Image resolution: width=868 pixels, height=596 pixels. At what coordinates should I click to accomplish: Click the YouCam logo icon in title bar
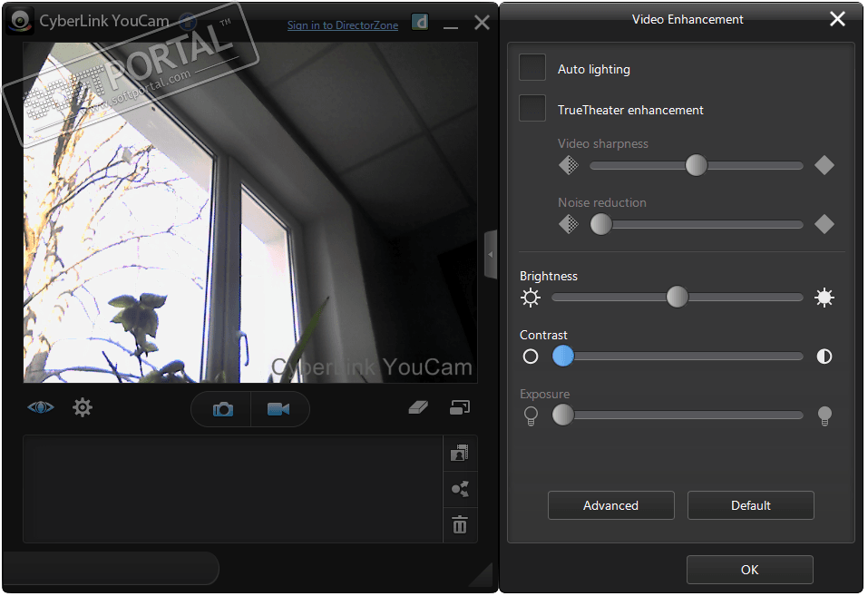point(21,21)
